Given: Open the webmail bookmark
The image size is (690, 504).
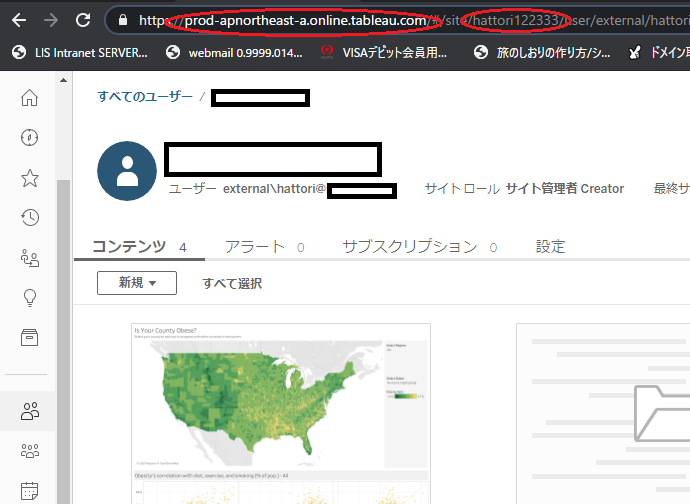Looking at the screenshot, I should click(234, 53).
